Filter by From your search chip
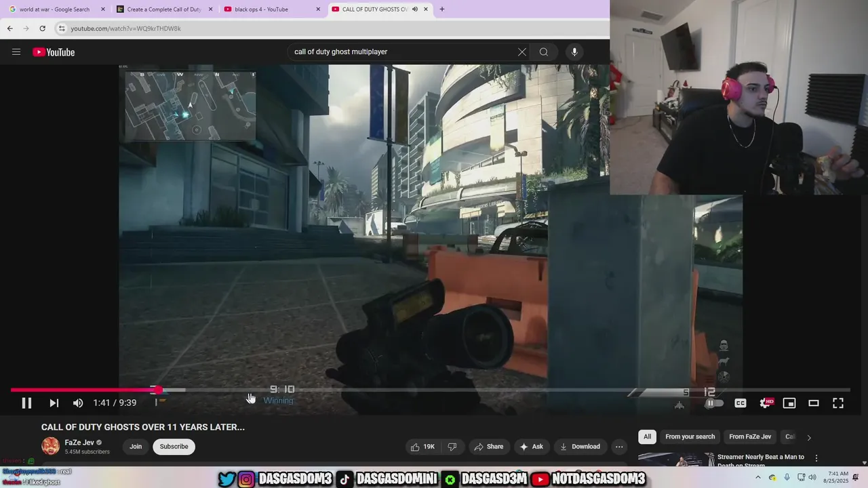This screenshot has width=868, height=488. (x=690, y=436)
